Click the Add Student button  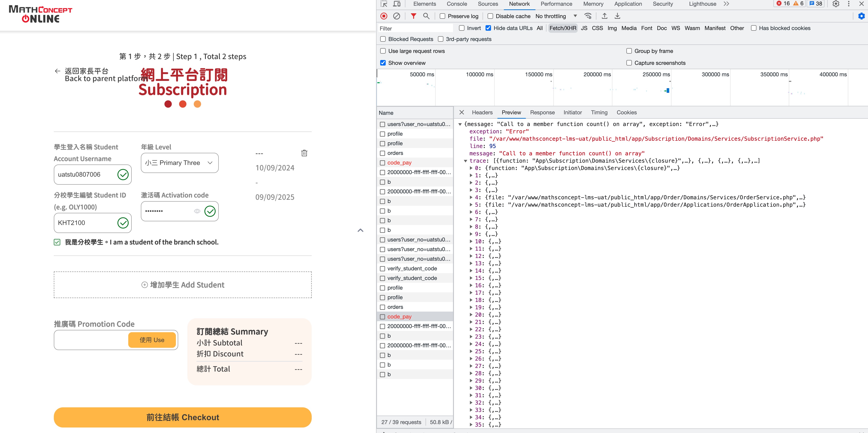pyautogui.click(x=182, y=285)
